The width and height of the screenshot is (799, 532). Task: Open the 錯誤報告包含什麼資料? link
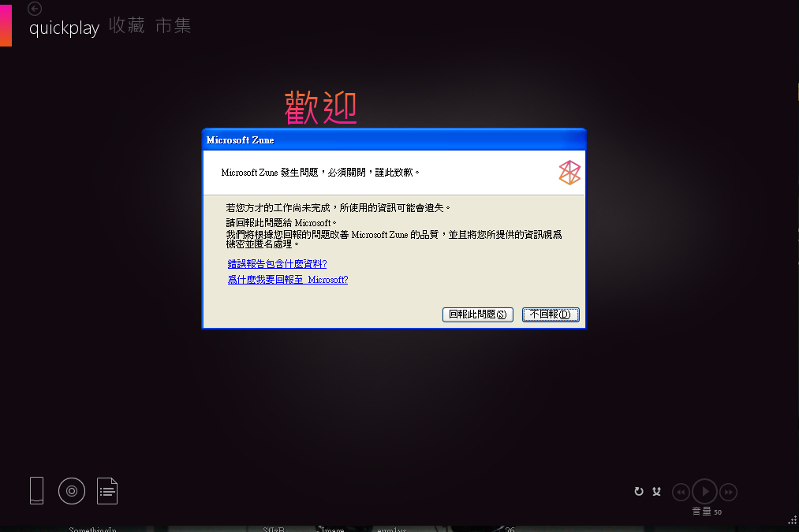pos(277,264)
